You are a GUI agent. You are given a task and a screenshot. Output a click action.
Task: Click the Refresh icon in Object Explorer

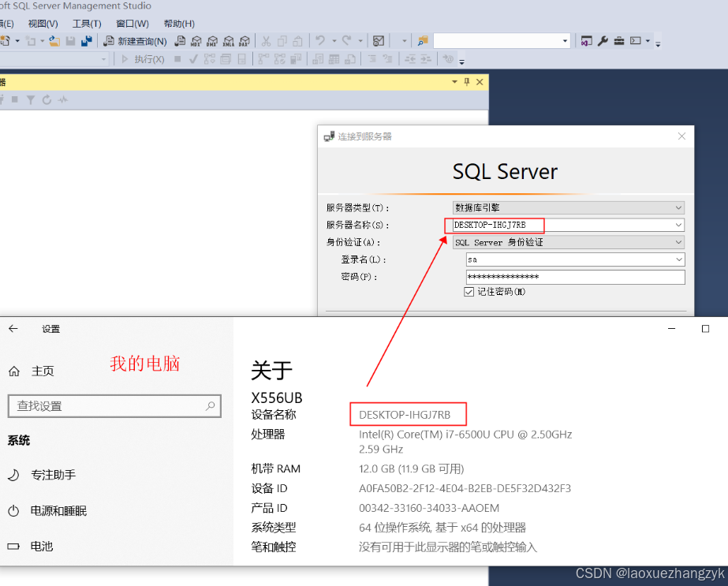(x=47, y=99)
